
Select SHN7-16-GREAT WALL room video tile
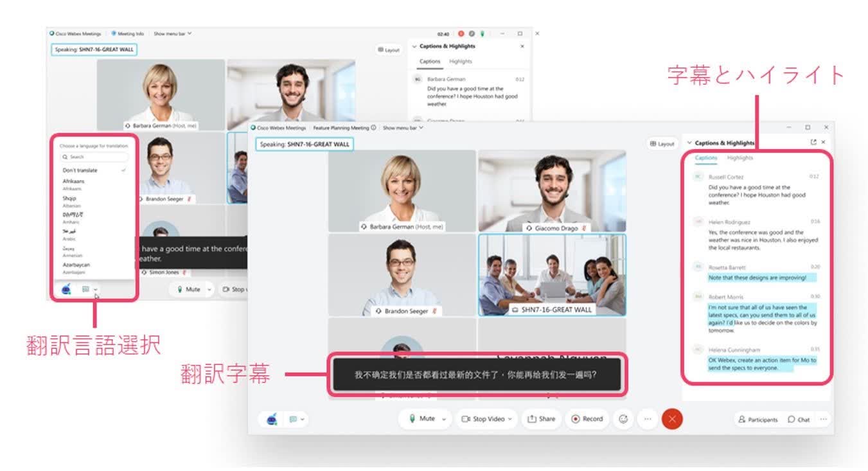coord(552,275)
